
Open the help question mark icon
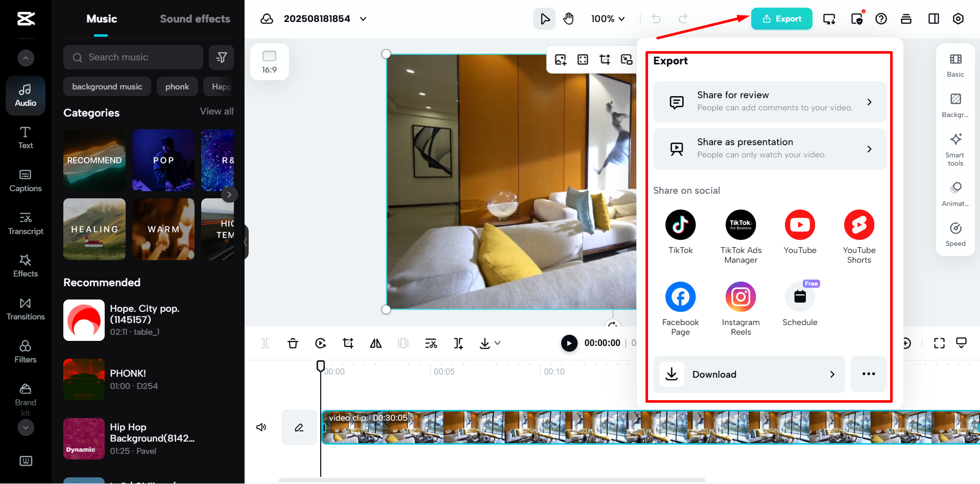881,19
